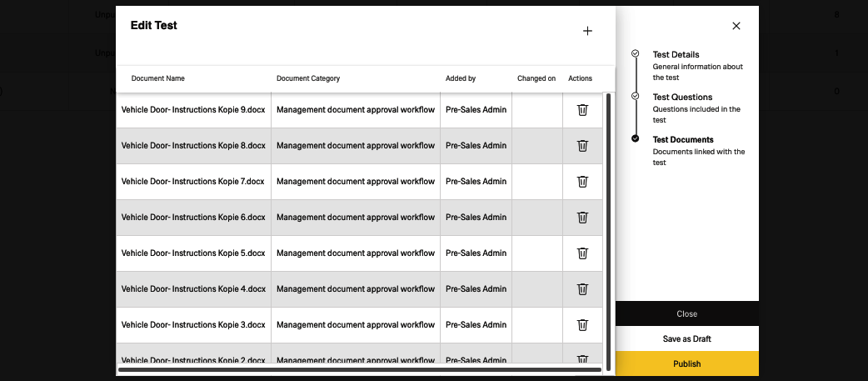Sort by Document Category column header
This screenshot has width=868, height=381.
click(x=308, y=78)
